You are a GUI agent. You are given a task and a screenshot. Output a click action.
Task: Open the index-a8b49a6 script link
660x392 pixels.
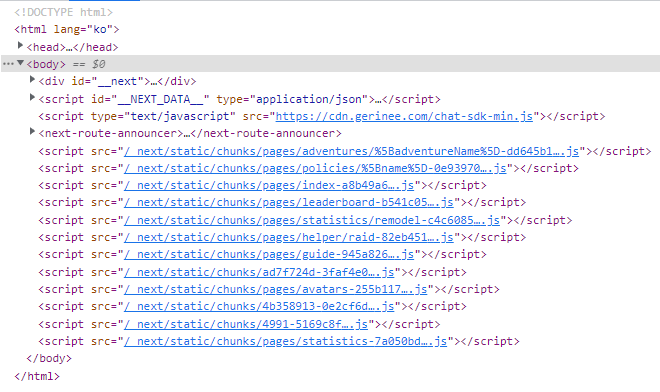(269, 185)
